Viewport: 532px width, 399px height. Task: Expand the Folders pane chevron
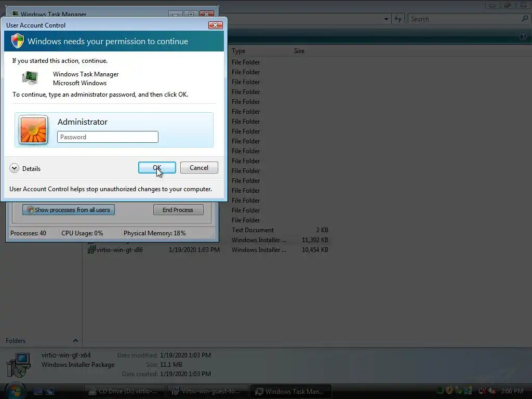tap(75, 341)
